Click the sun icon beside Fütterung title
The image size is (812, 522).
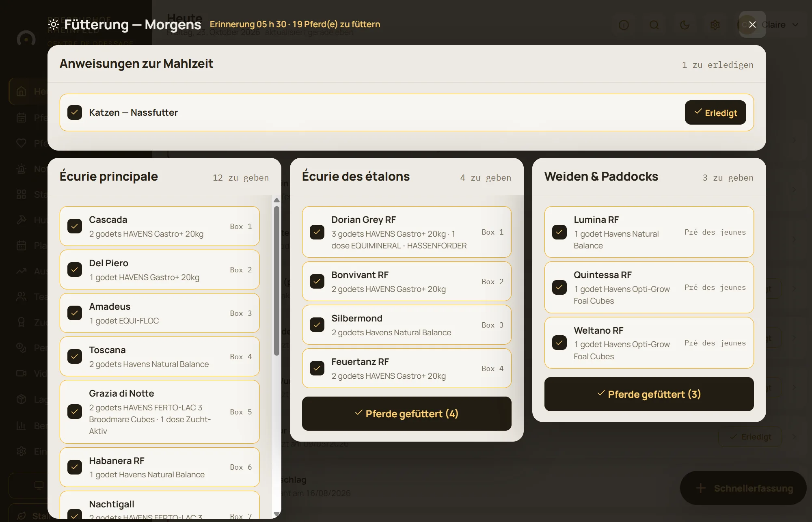(54, 24)
